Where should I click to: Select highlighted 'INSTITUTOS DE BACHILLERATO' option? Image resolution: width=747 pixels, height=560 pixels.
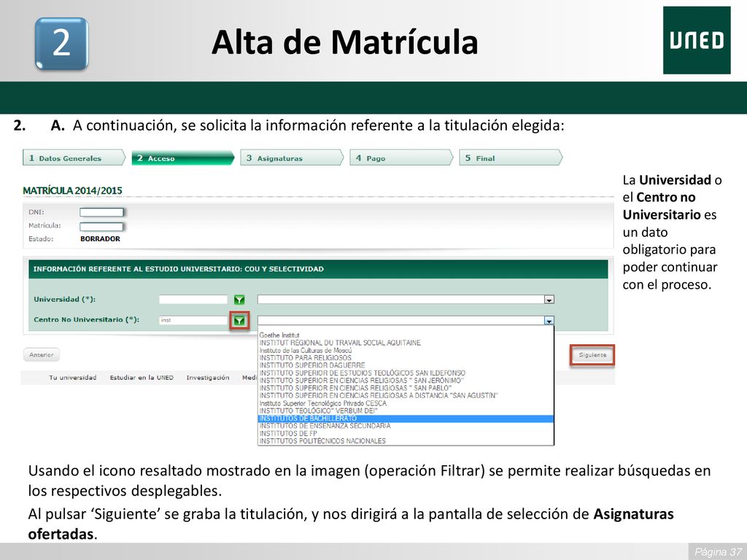406,419
